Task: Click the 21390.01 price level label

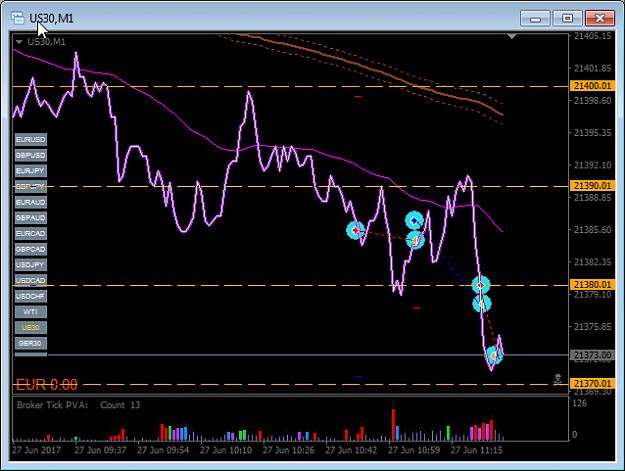Action: 593,186
